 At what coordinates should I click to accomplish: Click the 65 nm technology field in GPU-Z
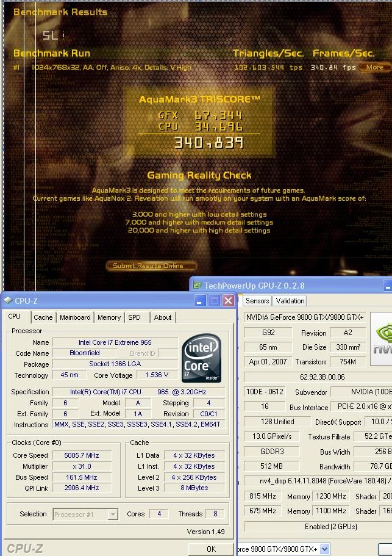[268, 347]
